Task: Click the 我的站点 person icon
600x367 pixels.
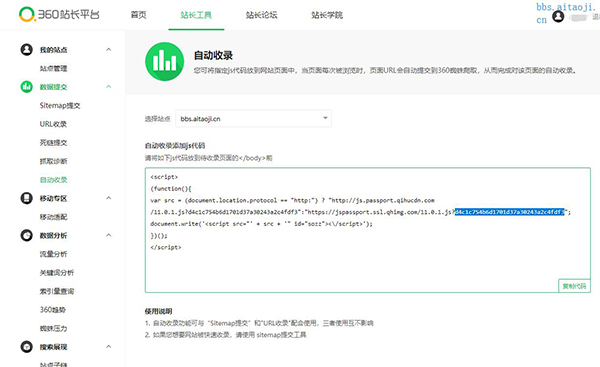Action: [x=26, y=49]
